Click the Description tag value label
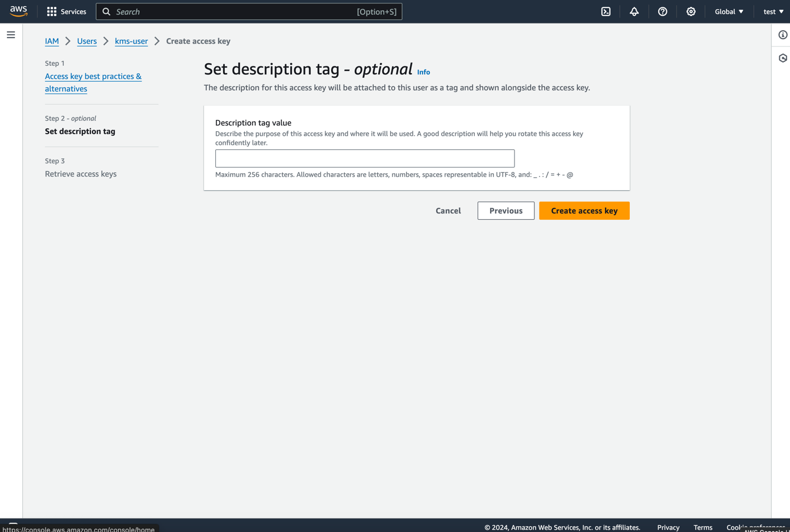The image size is (790, 532). [253, 123]
